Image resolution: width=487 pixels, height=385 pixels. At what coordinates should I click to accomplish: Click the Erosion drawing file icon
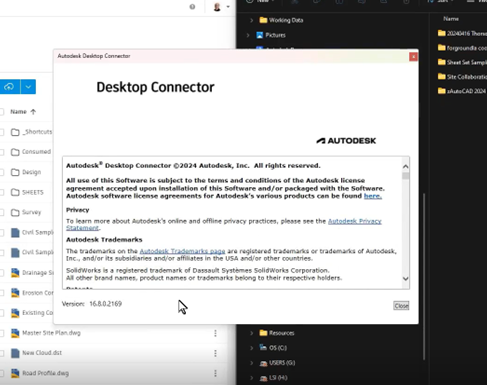pyautogui.click(x=15, y=293)
